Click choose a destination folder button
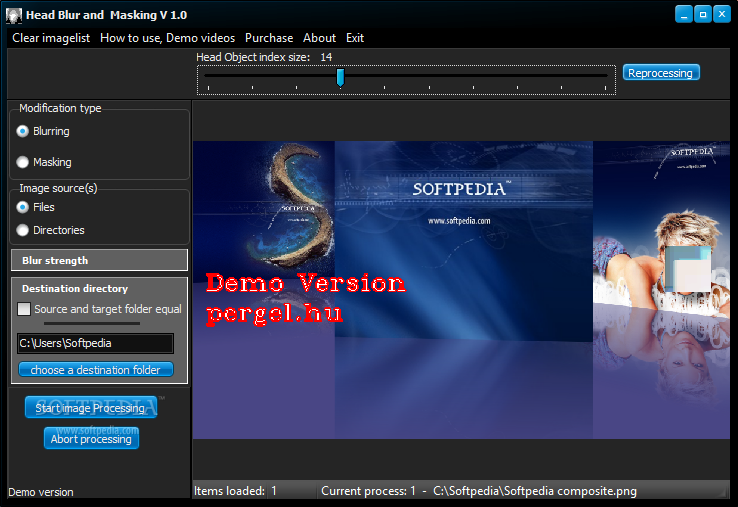 point(96,370)
